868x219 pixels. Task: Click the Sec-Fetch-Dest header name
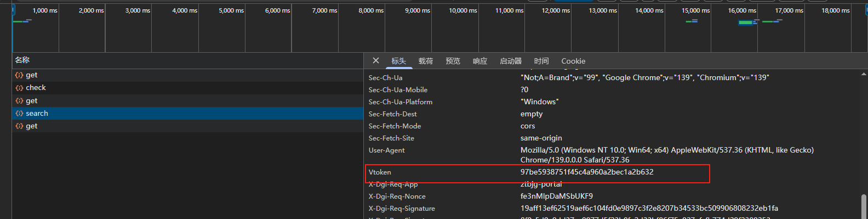pos(392,114)
